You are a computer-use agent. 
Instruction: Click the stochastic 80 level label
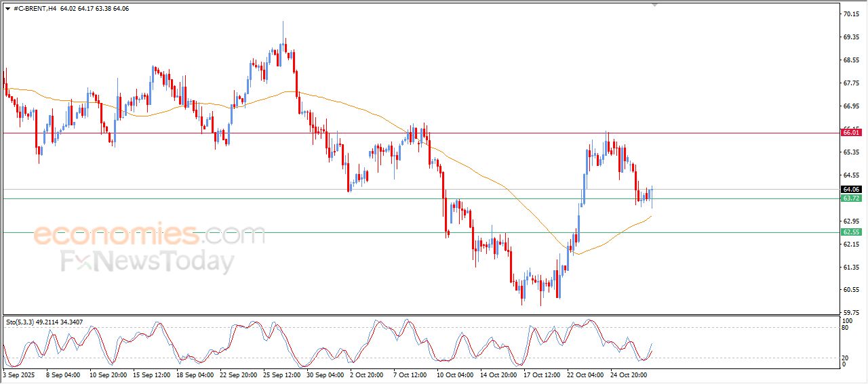tap(844, 328)
